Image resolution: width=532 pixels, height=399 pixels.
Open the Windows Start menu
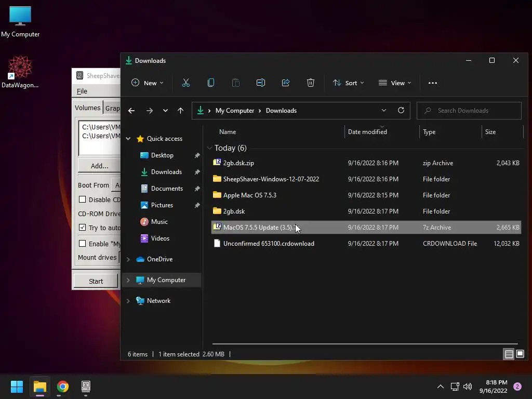click(x=17, y=387)
